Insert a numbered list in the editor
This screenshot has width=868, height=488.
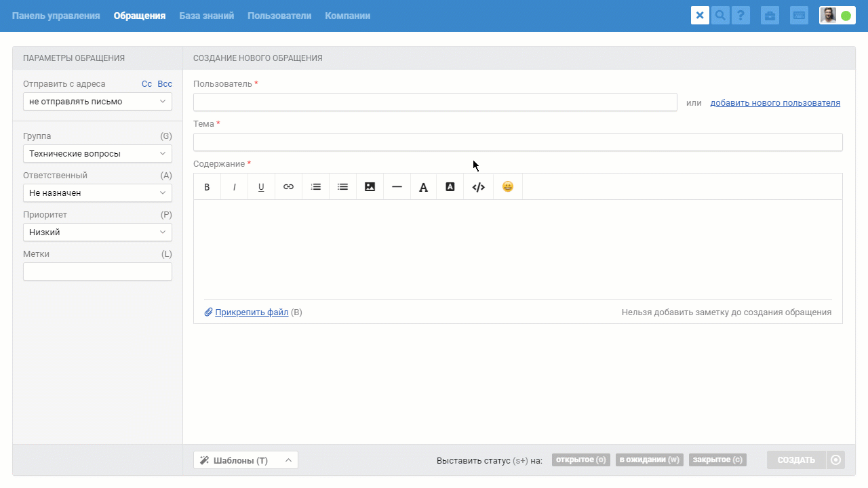(x=315, y=187)
